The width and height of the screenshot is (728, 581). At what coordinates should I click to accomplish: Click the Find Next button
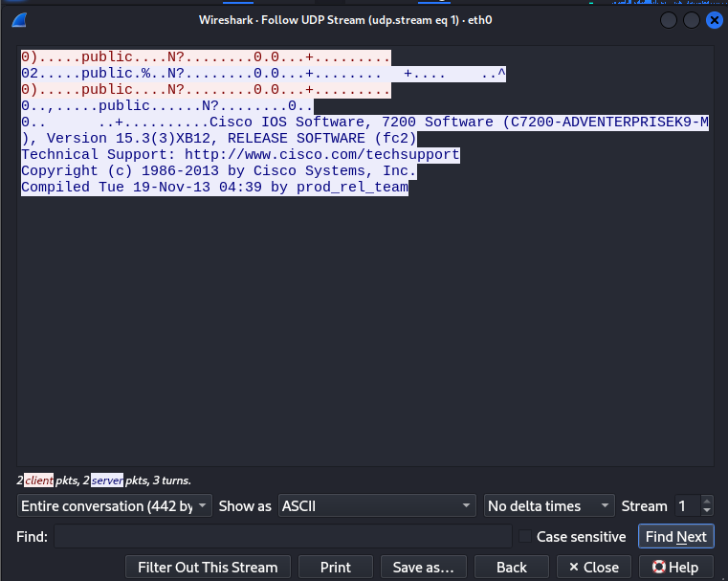point(675,537)
